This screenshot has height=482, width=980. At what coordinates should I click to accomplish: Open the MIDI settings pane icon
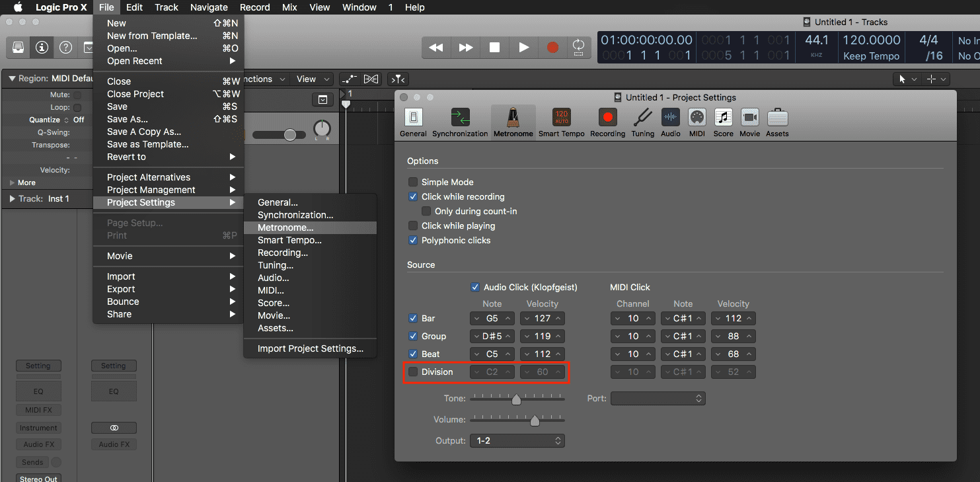point(697,122)
